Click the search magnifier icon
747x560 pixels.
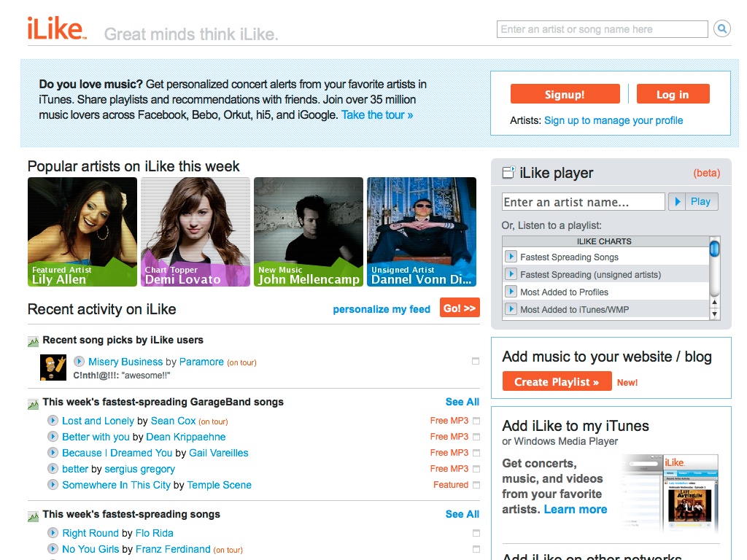tap(721, 29)
